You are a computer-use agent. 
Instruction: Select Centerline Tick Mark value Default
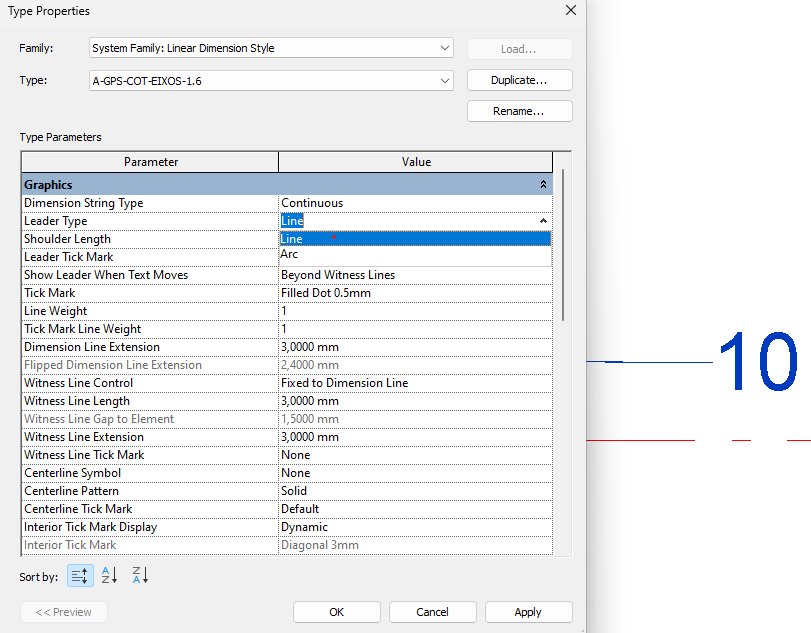[x=415, y=509]
